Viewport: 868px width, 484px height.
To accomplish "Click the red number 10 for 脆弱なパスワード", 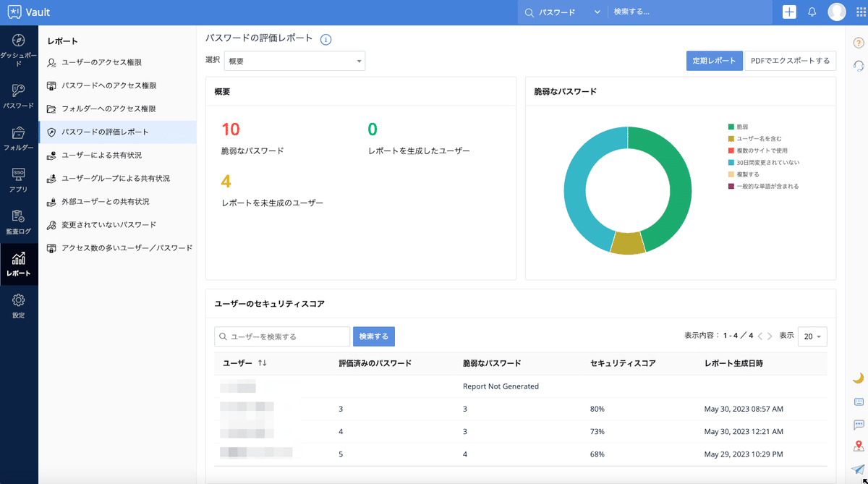I will [231, 130].
